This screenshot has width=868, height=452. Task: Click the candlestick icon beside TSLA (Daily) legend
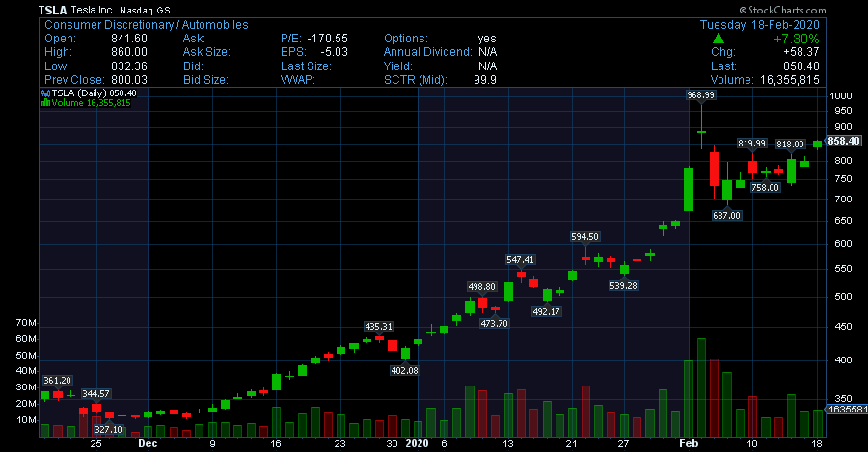click(x=44, y=93)
